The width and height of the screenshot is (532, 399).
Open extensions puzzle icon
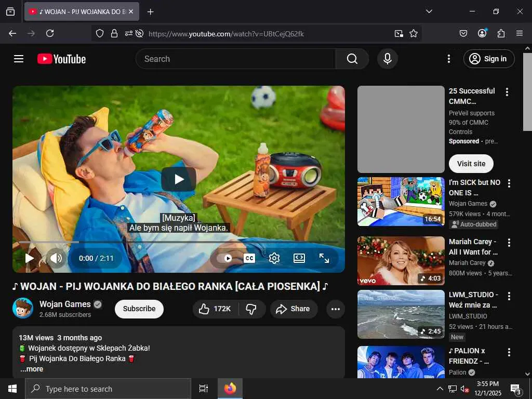point(501,33)
